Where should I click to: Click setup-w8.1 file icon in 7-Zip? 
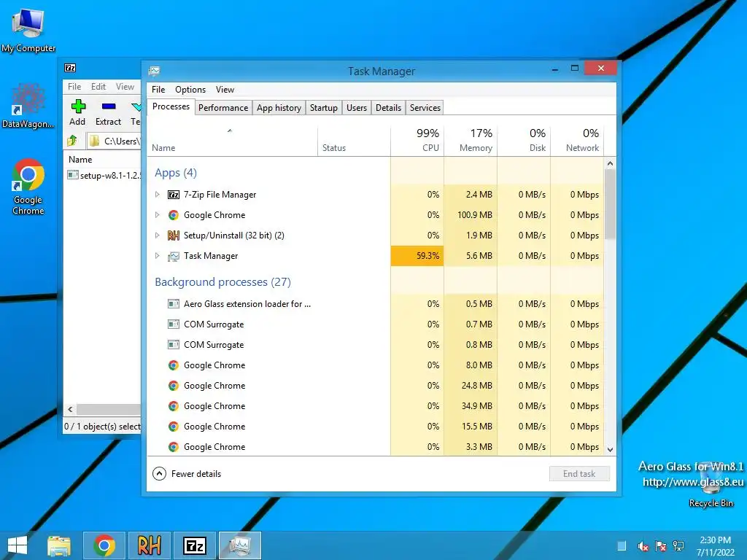(73, 175)
